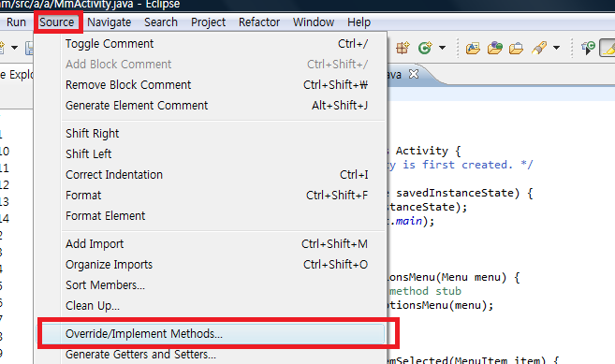Screen dimensions: 615x364
Task: Click the 'savedInstanceState) {' code text
Action: tap(464, 193)
